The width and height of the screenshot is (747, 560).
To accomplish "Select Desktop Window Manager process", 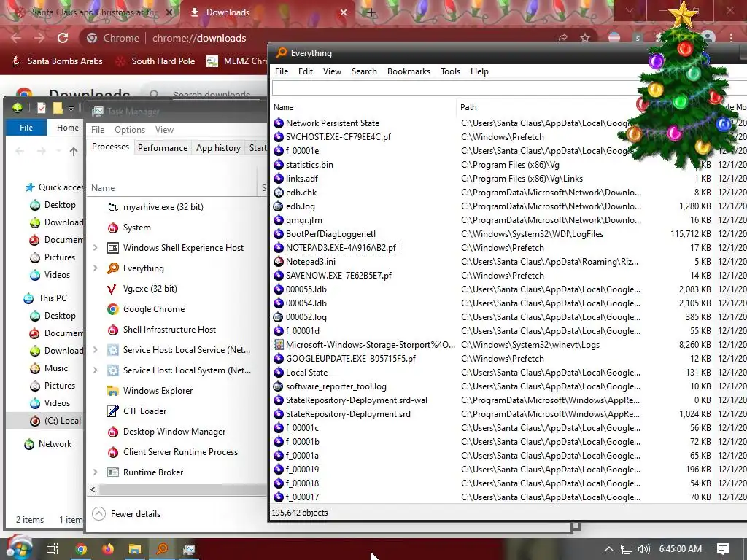I will pos(174,432).
